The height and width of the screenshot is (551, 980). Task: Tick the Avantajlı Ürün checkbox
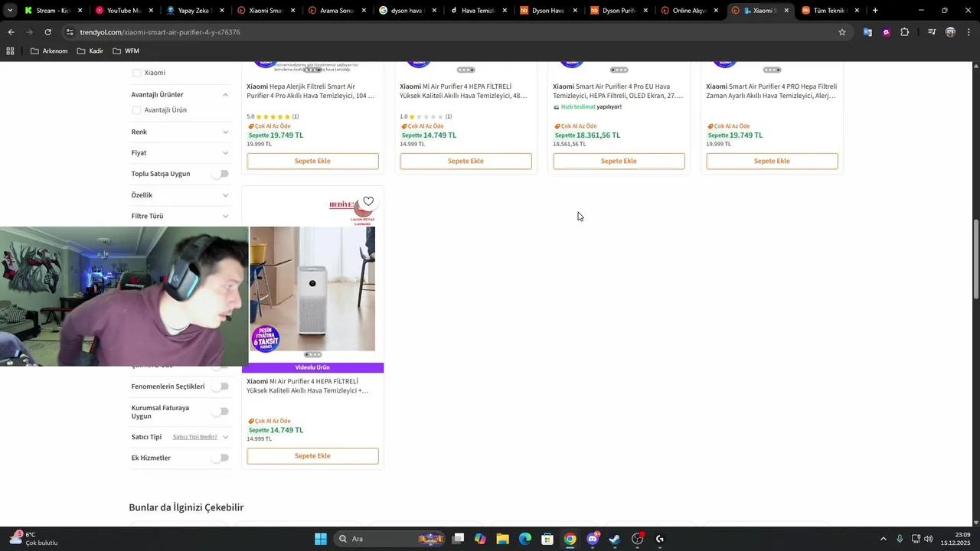coord(137,110)
